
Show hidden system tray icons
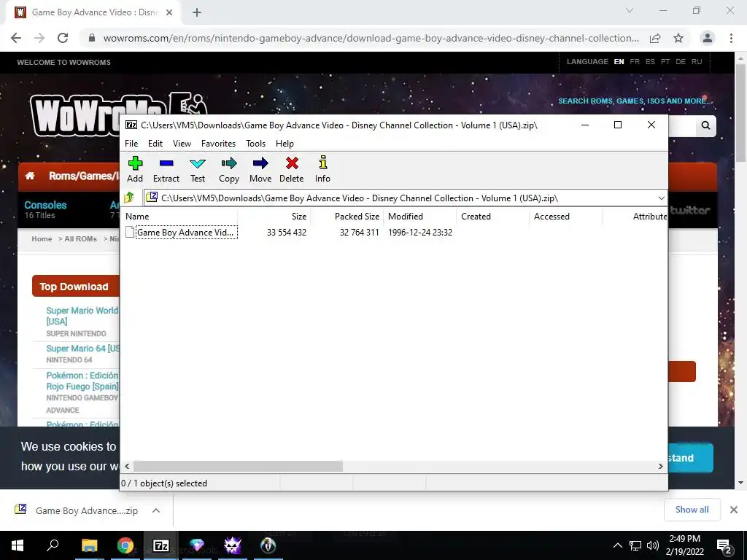(x=617, y=545)
